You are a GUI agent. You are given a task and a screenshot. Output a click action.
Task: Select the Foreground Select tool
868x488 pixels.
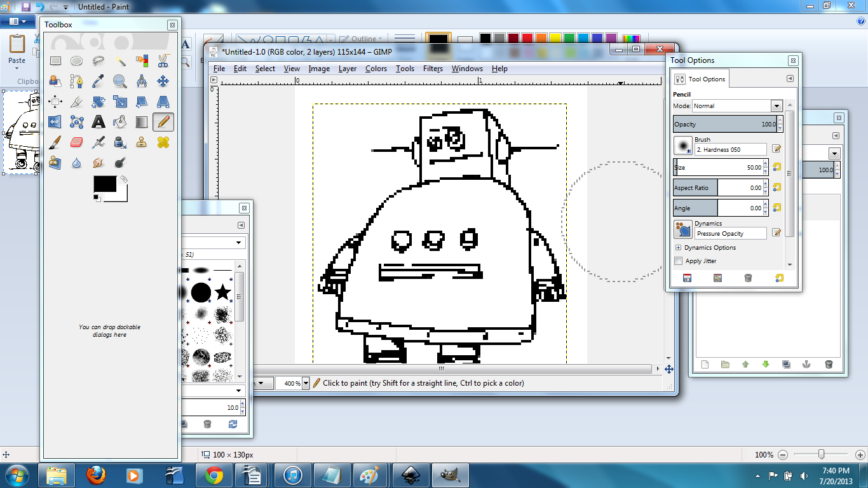click(55, 81)
